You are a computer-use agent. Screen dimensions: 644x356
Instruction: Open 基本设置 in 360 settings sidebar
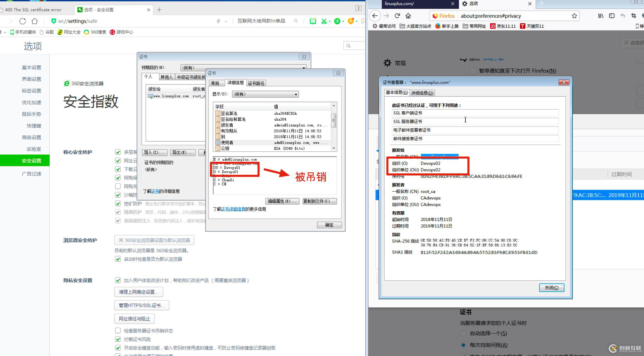(32, 68)
